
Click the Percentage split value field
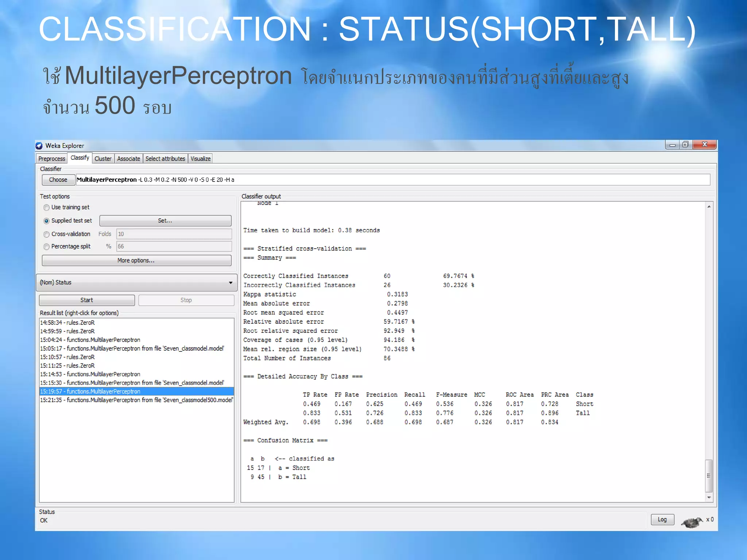tap(174, 246)
